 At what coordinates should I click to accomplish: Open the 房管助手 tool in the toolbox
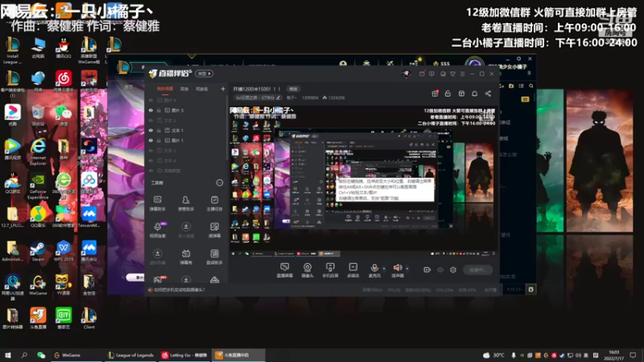pyautogui.click(x=186, y=204)
